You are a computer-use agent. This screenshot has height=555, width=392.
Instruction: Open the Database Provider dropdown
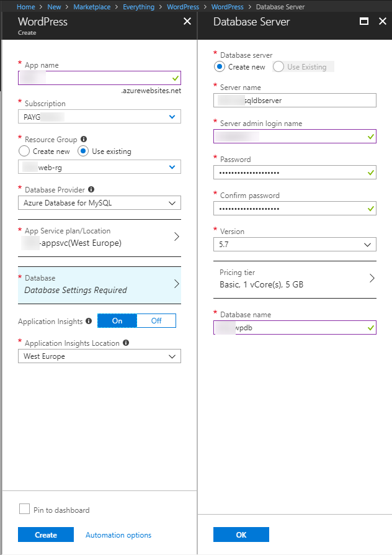(99, 203)
